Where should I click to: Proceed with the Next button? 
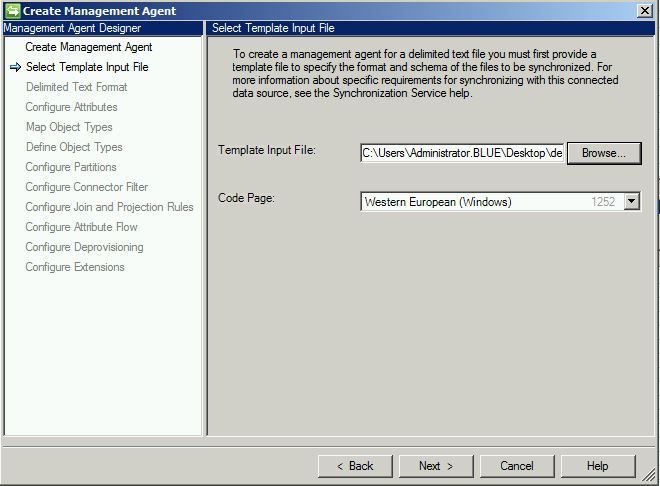tap(436, 466)
